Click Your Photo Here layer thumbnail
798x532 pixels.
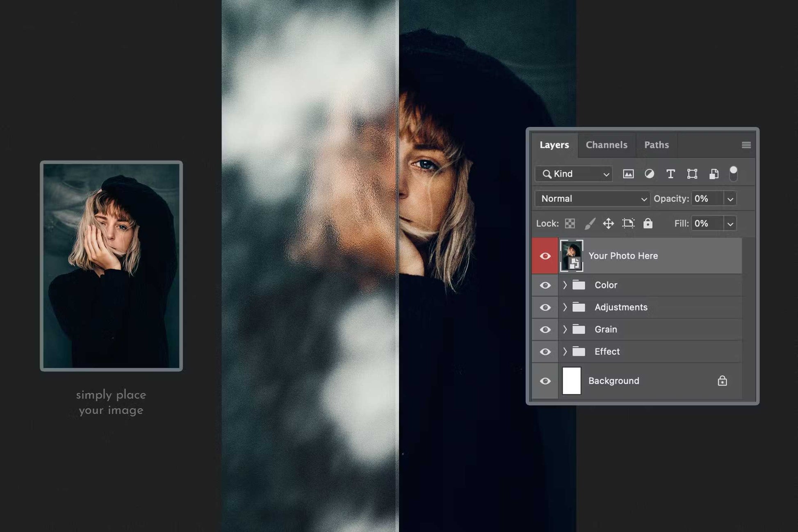pyautogui.click(x=571, y=256)
